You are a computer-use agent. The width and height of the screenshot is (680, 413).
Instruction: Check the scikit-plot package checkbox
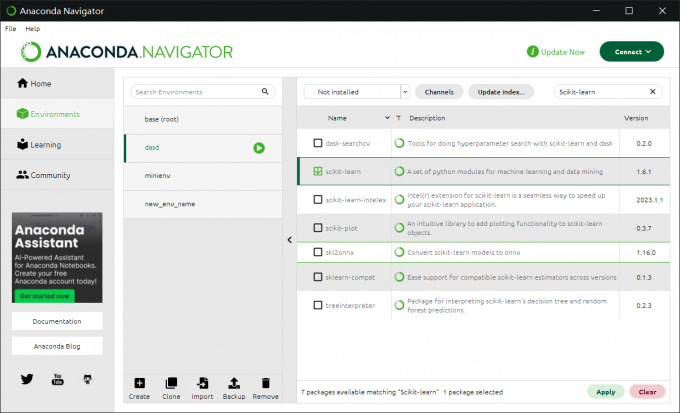coord(318,228)
